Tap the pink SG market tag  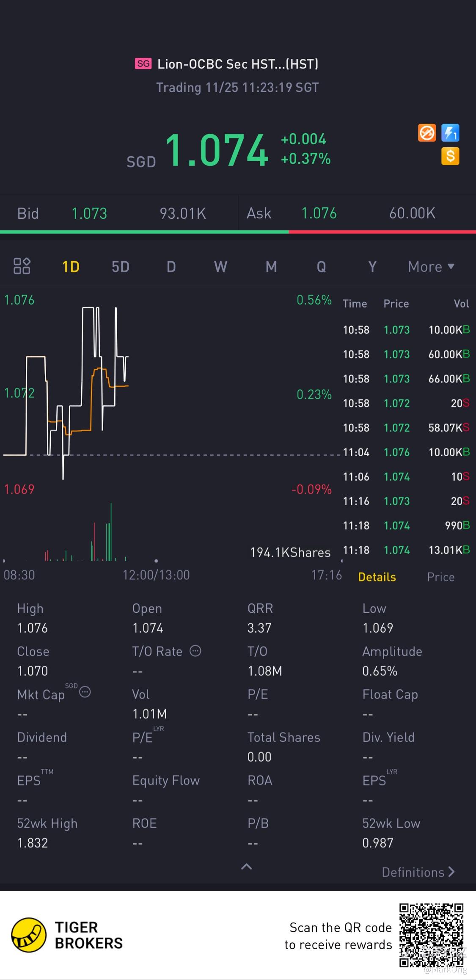coord(143,63)
